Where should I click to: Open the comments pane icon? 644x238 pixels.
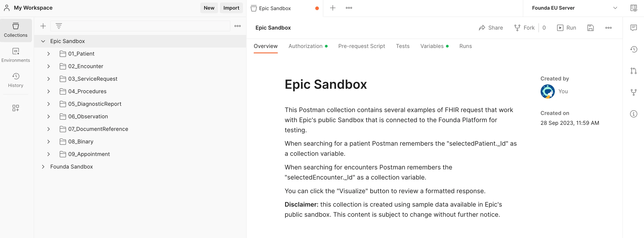[x=633, y=27]
